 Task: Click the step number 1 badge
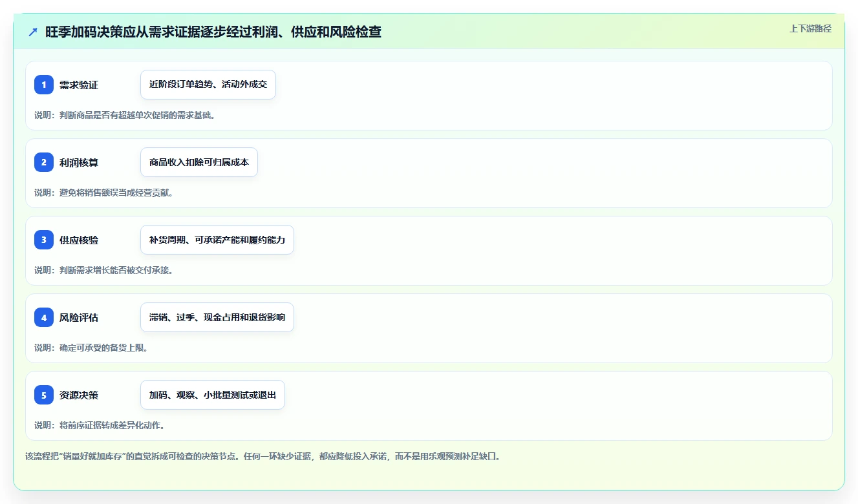pos(44,85)
